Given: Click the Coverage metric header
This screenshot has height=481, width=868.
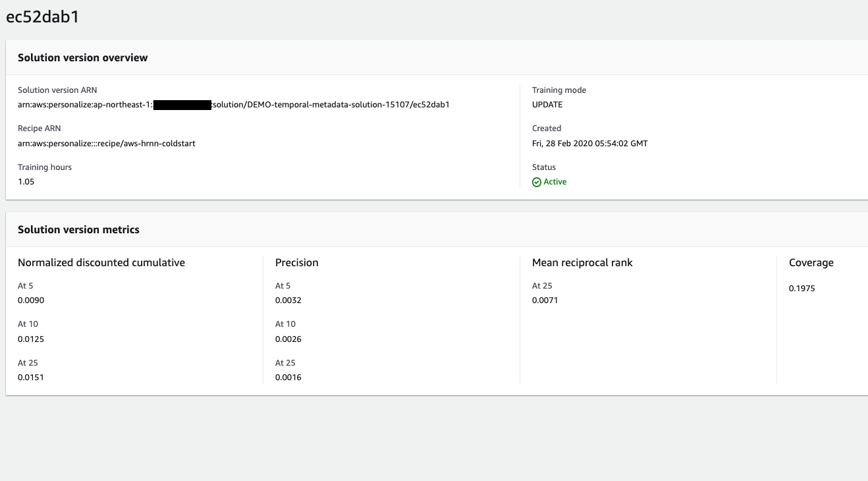Looking at the screenshot, I should click(x=811, y=262).
